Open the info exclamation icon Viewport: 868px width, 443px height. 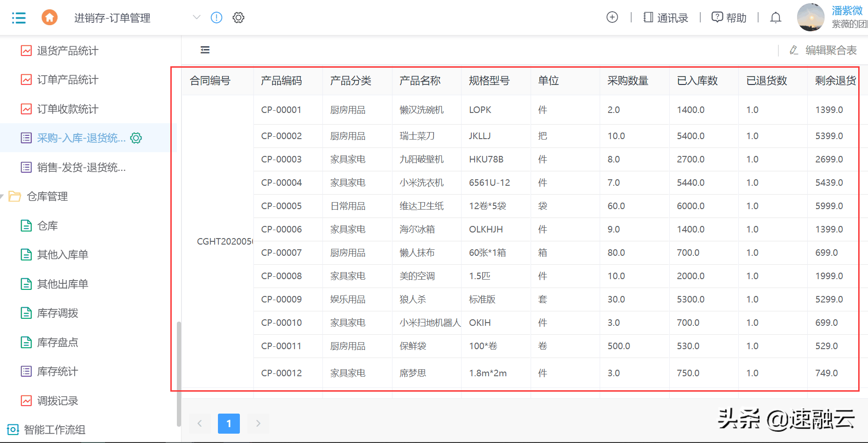pyautogui.click(x=217, y=18)
